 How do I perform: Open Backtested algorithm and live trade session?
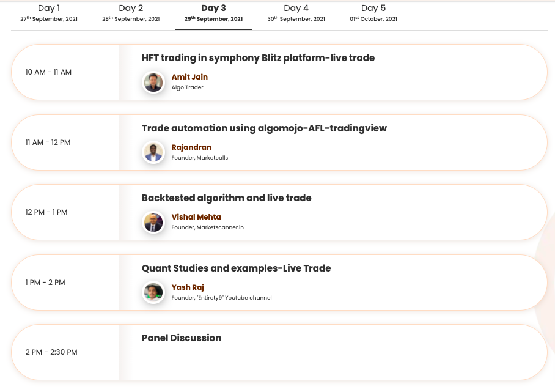click(226, 198)
